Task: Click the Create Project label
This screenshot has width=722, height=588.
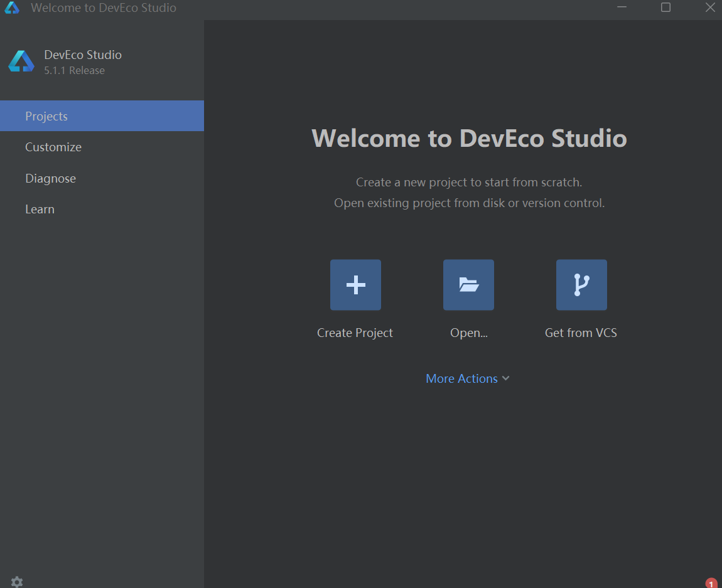Action: [355, 333]
